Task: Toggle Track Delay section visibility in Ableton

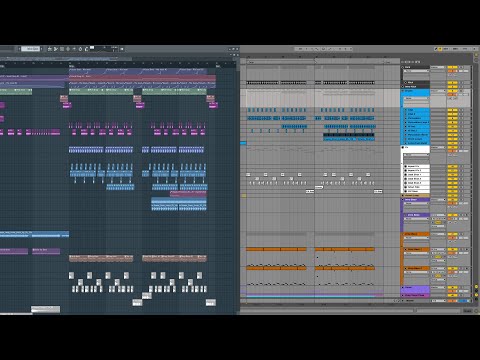Action: tap(476, 299)
